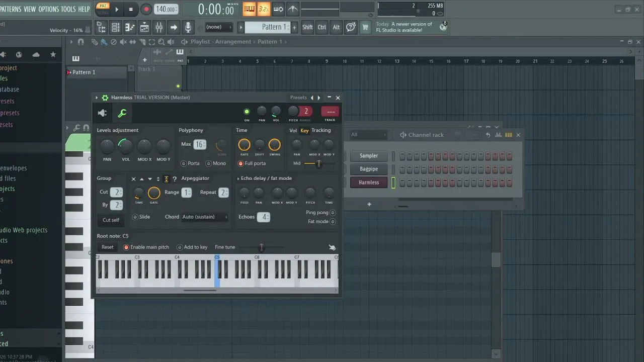Adjust the Fine tune slider
Screen dimensions: 644x362
click(x=261, y=247)
